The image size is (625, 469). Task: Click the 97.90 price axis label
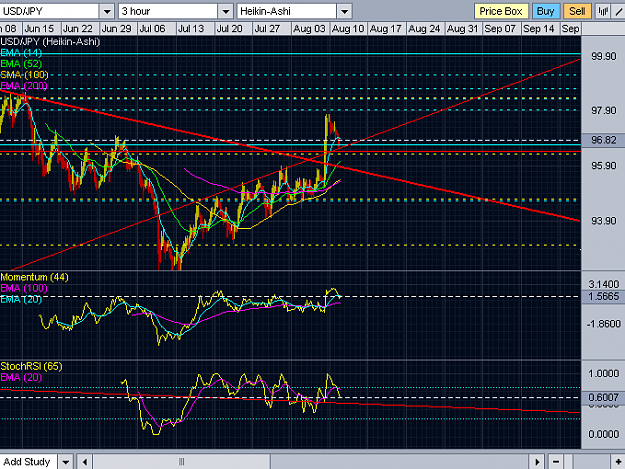(x=603, y=110)
